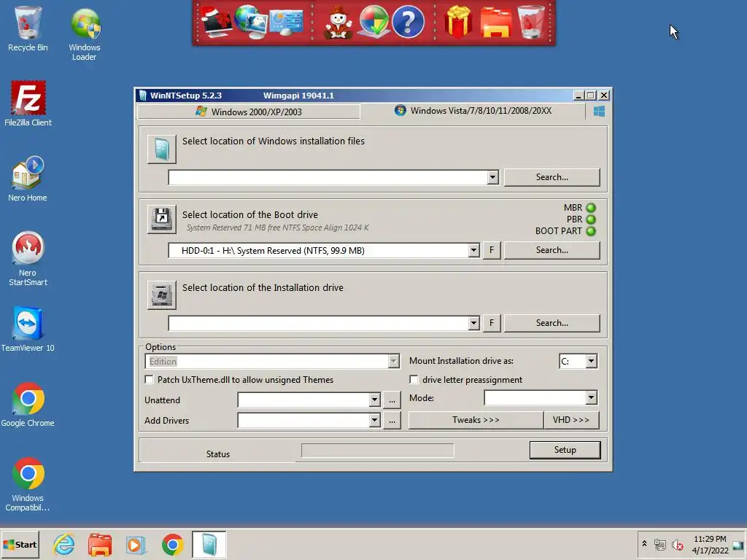Viewport: 747px width, 560px height.
Task: Click the Status progress bar
Action: [377, 451]
